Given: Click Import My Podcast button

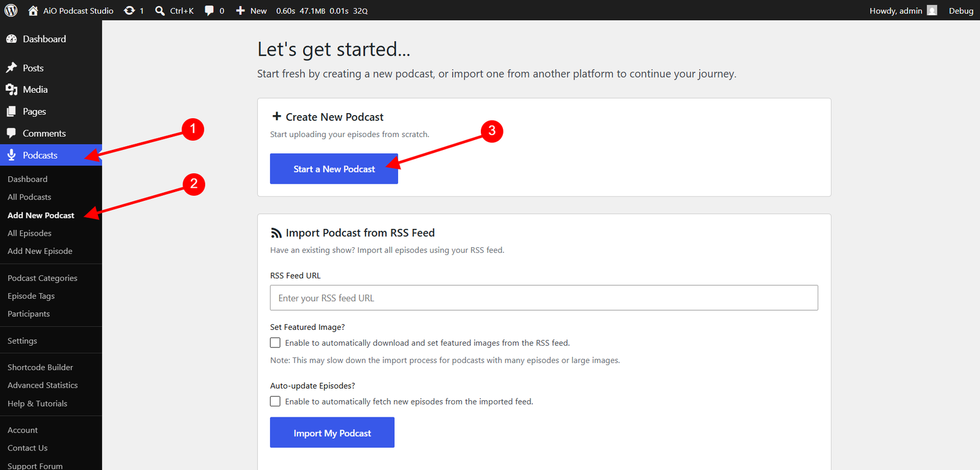Looking at the screenshot, I should (332, 433).
